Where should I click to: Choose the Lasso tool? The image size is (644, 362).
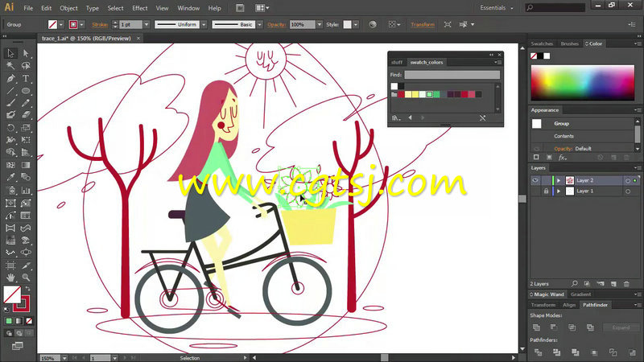point(26,66)
